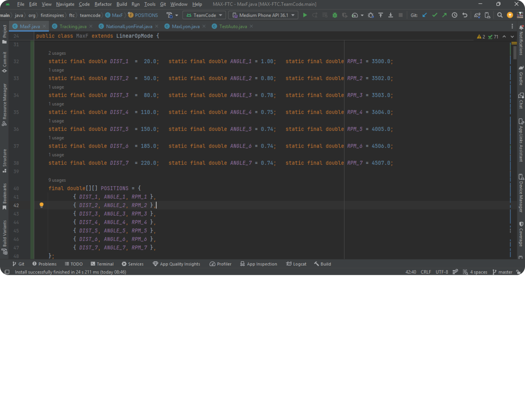Open the File menu
This screenshot has height=420, width=525.
coord(21,4)
